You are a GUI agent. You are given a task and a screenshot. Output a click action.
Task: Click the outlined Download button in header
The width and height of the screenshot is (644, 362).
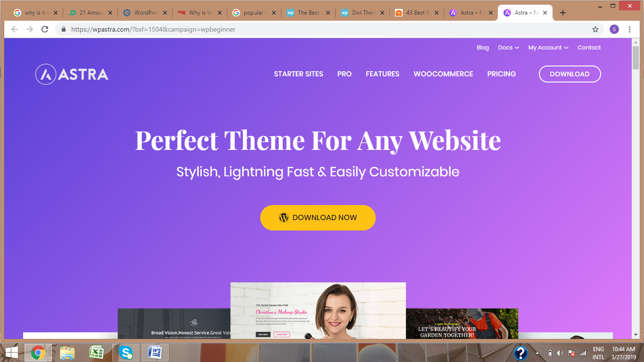[570, 74]
